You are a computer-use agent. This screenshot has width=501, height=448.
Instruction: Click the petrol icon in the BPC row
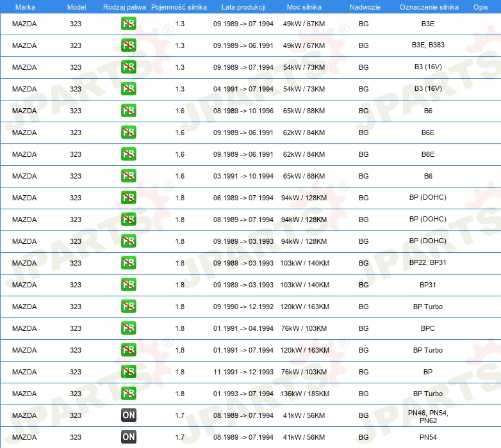(x=128, y=328)
